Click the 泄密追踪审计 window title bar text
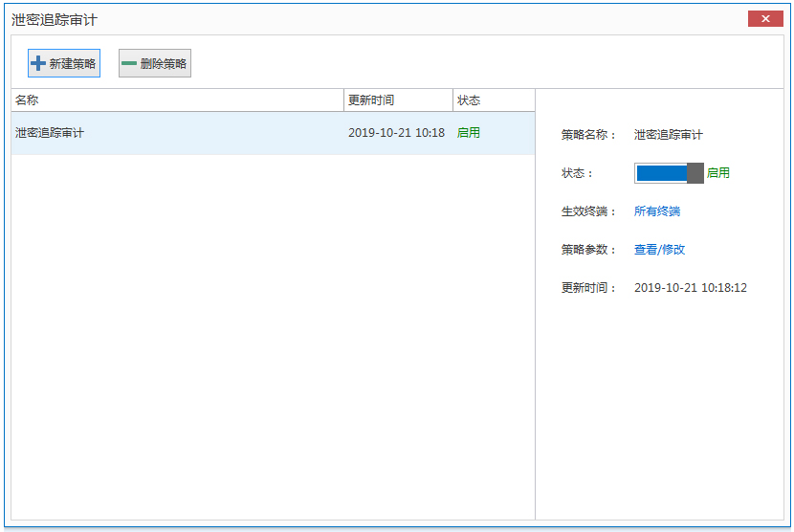 [55, 19]
